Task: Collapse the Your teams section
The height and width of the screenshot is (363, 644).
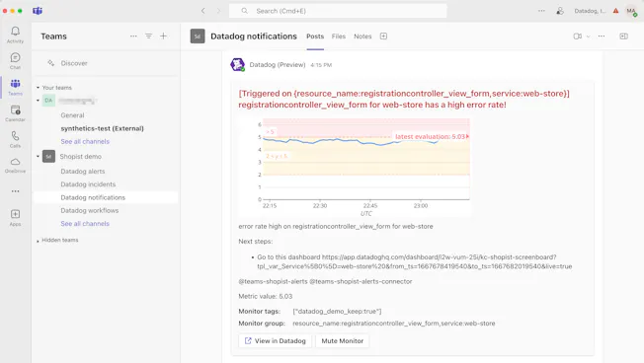Action: (x=39, y=88)
